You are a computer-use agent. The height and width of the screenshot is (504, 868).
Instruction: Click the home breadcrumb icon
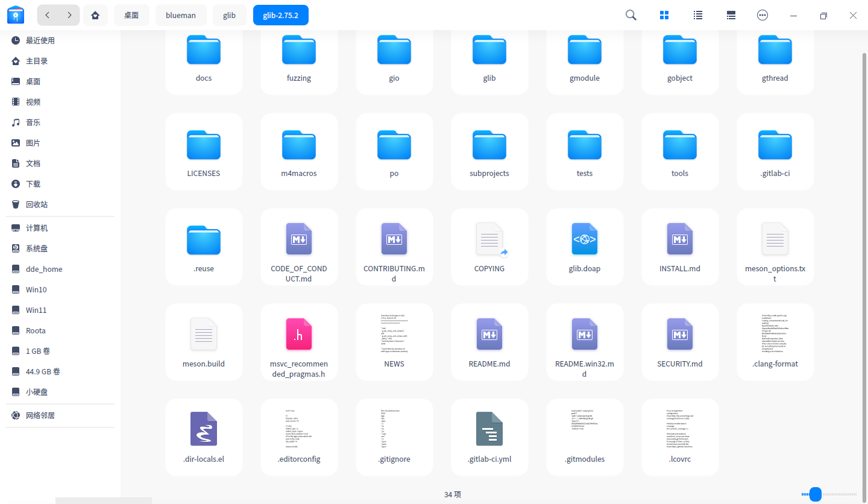95,15
